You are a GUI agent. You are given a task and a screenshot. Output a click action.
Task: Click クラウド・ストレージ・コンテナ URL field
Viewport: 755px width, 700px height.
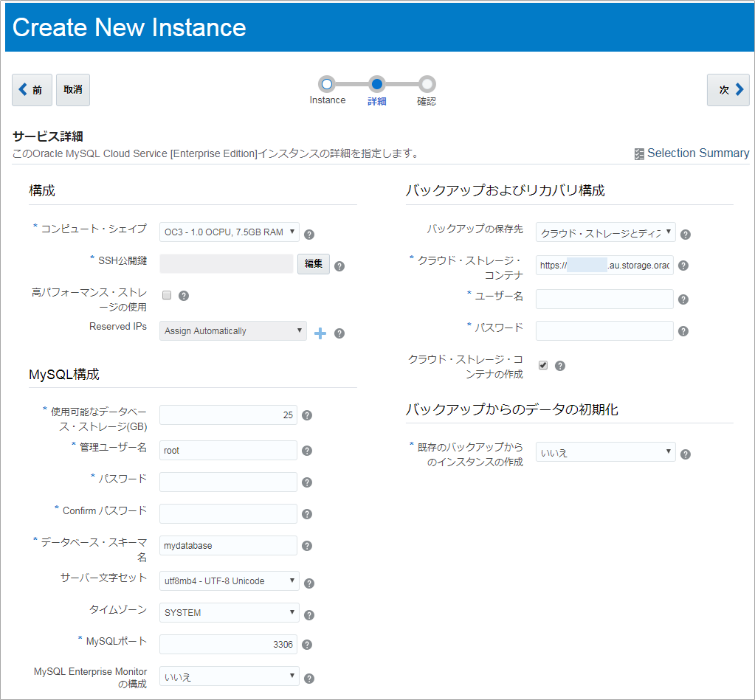pos(604,265)
